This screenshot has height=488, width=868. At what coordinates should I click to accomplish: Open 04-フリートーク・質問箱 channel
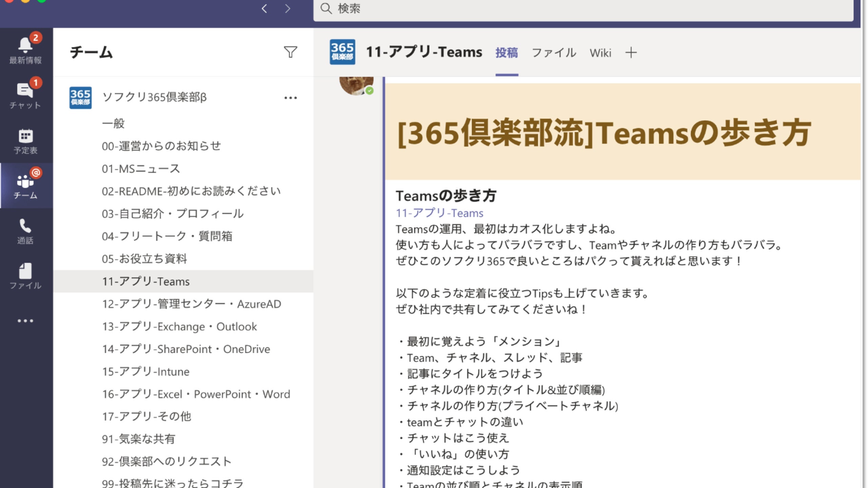[167, 236]
